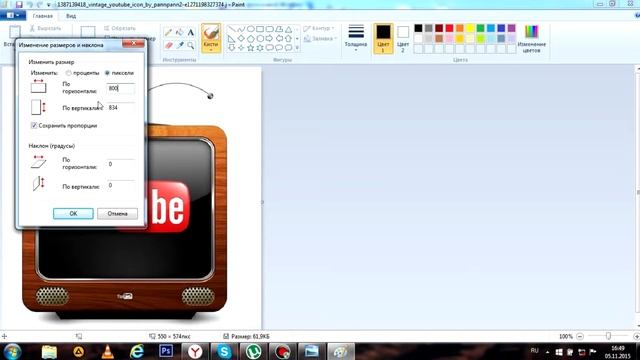The width and height of the screenshot is (640, 360).
Task: Open the Контур outline dropdown
Action: point(319,28)
